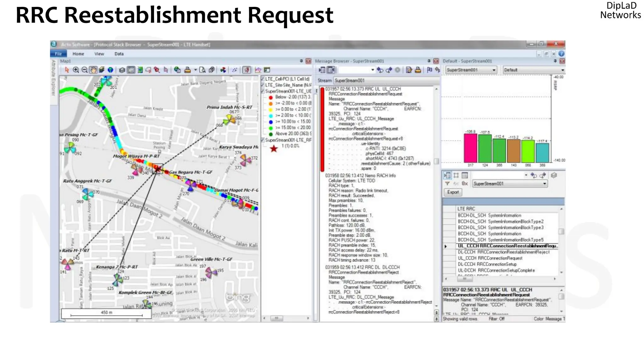Open the File menu
This screenshot has height=362, width=644.
pyautogui.click(x=58, y=54)
